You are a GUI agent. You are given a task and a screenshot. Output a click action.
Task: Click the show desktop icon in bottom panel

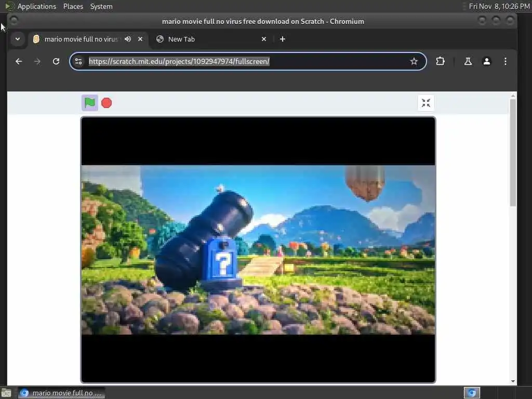(x=6, y=393)
